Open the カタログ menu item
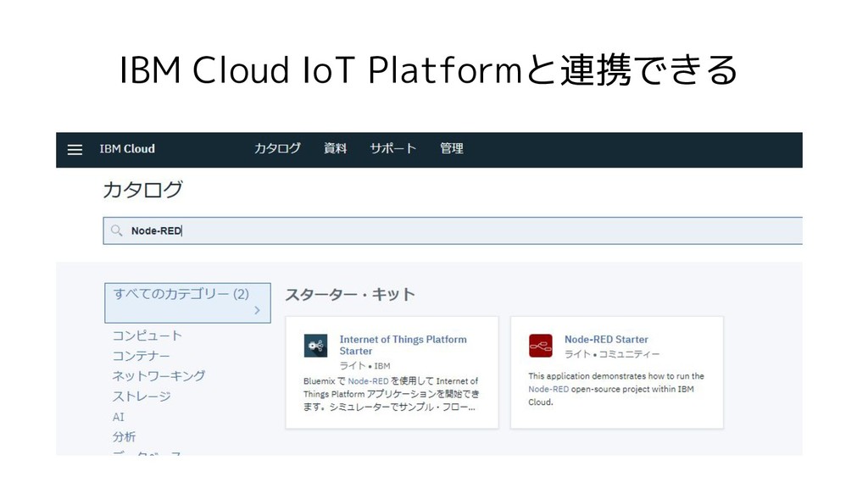Image resolution: width=868 pixels, height=488 pixels. coord(277,148)
